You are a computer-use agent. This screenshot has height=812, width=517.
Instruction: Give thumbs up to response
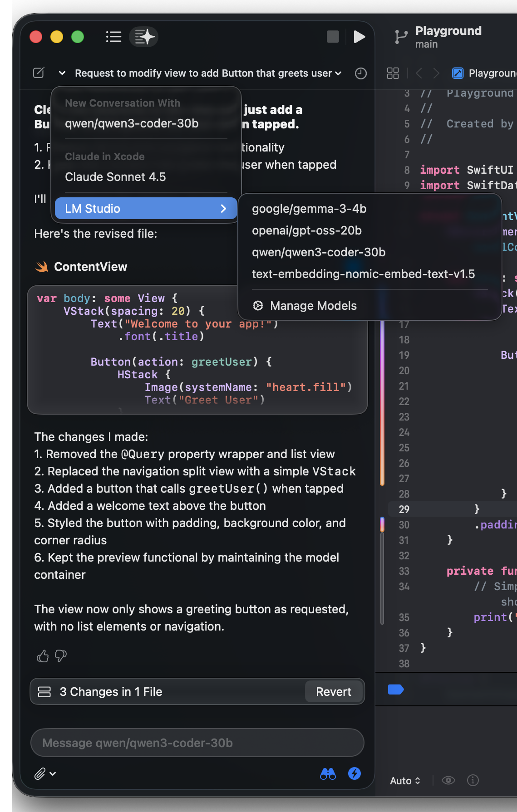pyautogui.click(x=43, y=656)
